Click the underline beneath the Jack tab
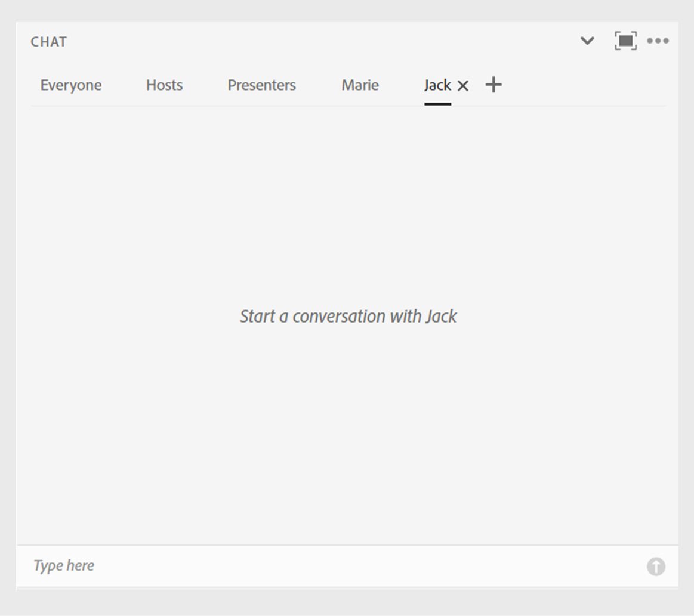Screen dimensions: 694x616 pos(437,104)
